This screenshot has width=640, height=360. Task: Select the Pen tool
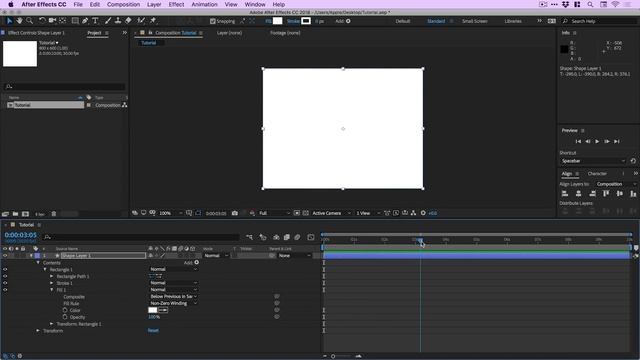(x=85, y=21)
